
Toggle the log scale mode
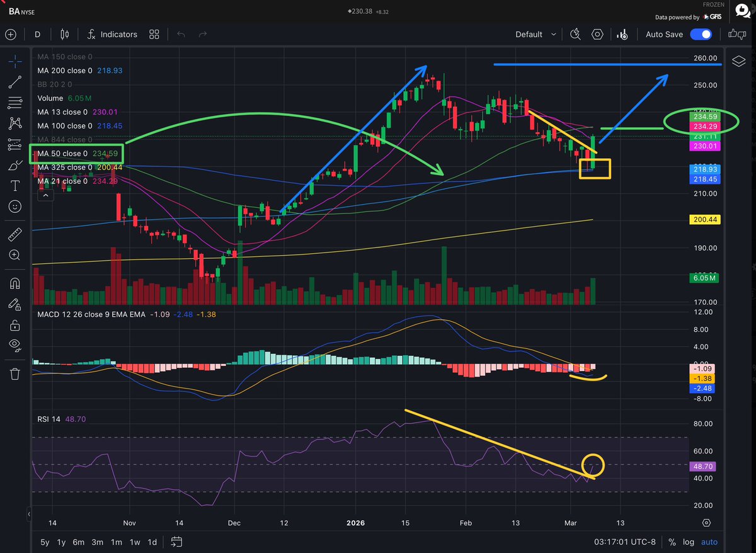pos(690,542)
